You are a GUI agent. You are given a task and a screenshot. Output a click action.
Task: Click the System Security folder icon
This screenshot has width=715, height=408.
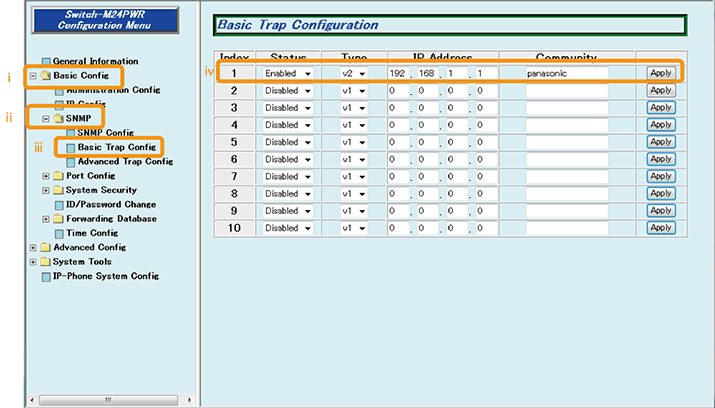[x=58, y=190]
